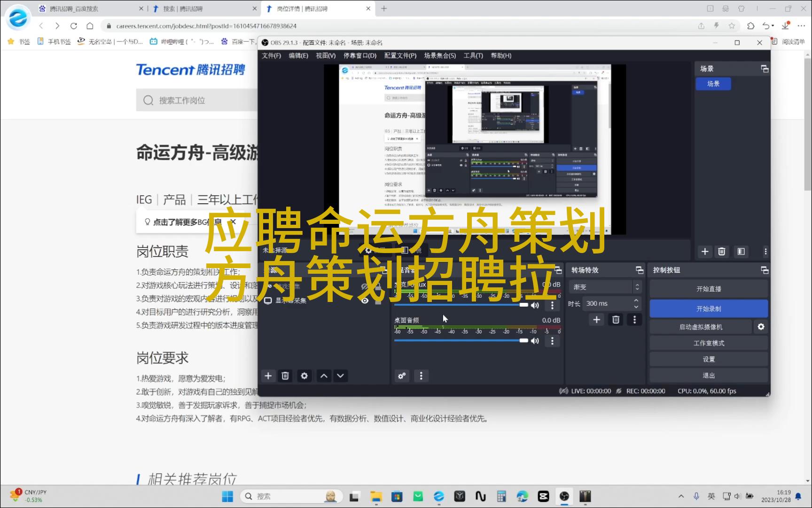This screenshot has height=508, width=812.
Task: Switch to the 搜索 | 腾讯招聘 browser tab
Action: (x=202, y=8)
